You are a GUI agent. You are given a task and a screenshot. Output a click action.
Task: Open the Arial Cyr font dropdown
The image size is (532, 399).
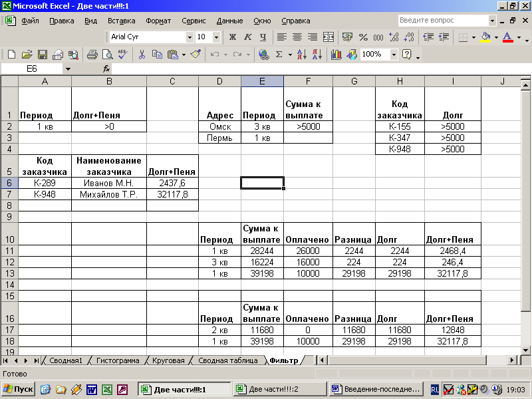click(190, 37)
